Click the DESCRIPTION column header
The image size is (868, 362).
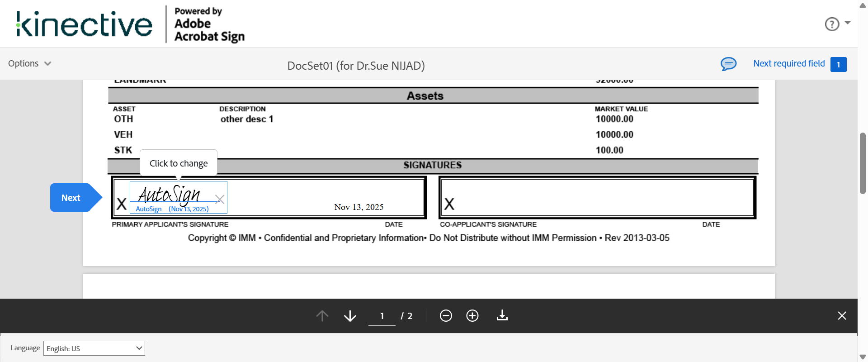(x=242, y=109)
